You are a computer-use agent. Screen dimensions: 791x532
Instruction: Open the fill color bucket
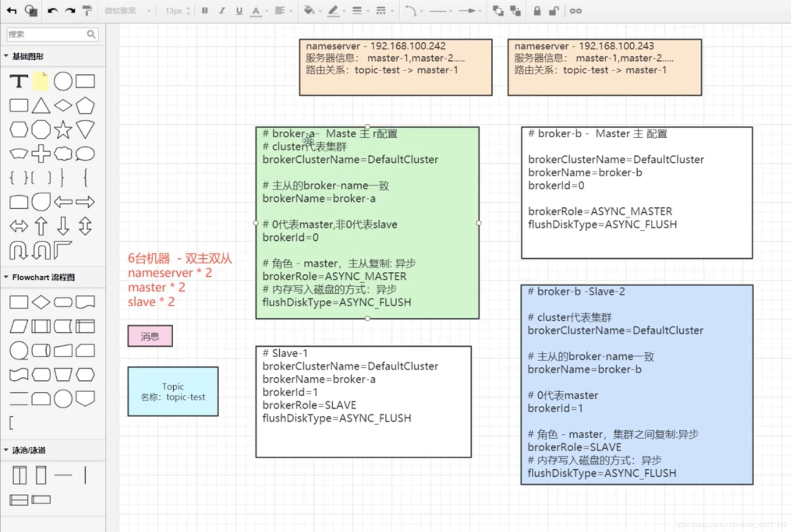click(312, 11)
